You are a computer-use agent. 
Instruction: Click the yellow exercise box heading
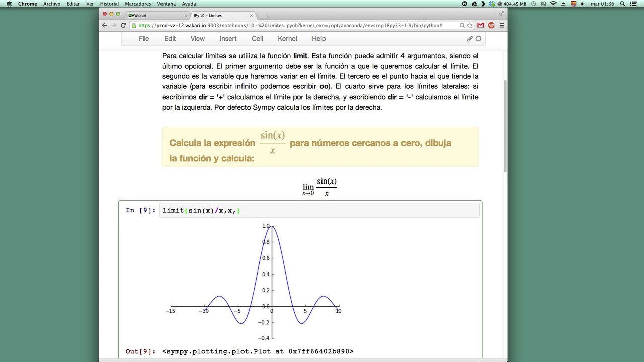tap(320, 147)
